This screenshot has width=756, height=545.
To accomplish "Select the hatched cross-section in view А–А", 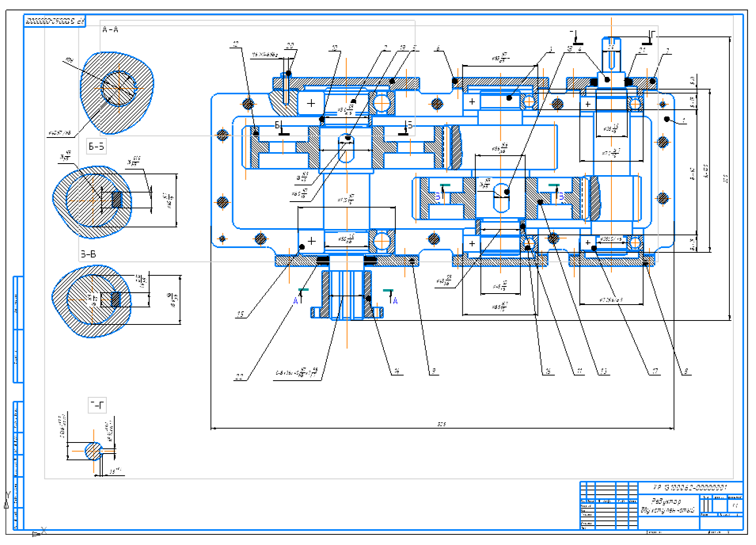I will (118, 93).
